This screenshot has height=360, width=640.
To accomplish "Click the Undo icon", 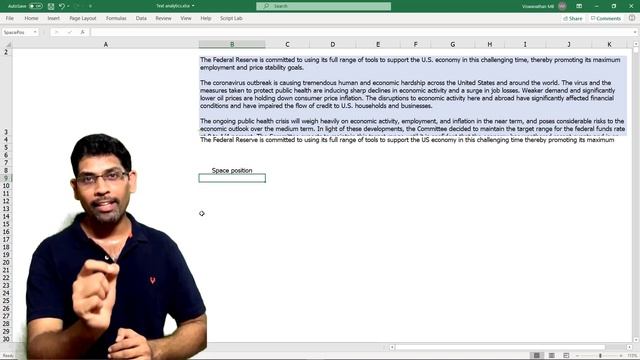I will tap(62, 6).
